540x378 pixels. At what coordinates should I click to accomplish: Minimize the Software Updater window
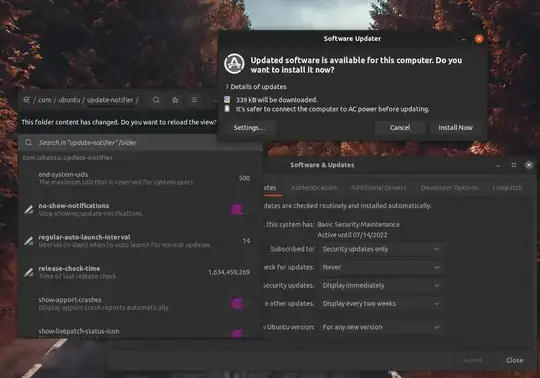pos(464,39)
